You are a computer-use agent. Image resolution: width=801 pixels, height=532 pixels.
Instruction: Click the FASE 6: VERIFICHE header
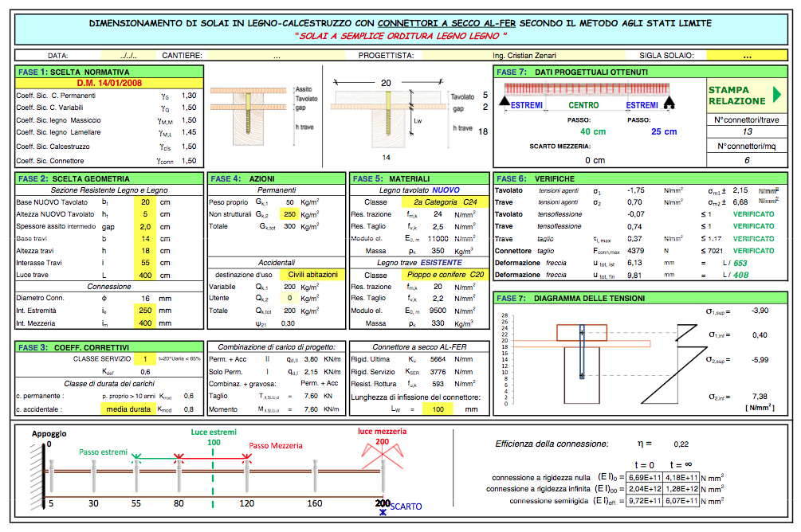point(640,178)
